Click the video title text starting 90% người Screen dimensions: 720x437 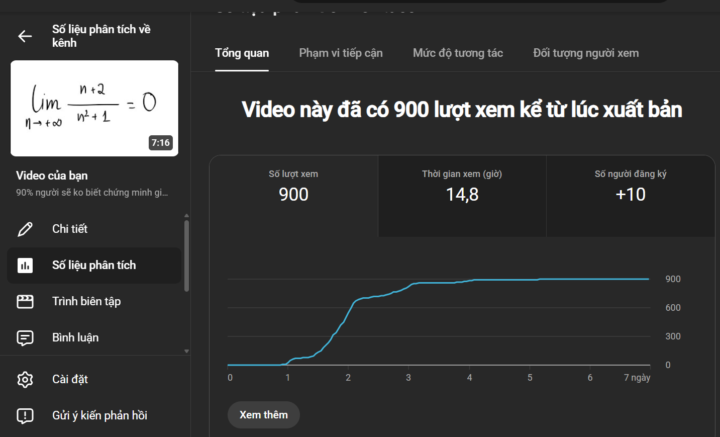(92, 193)
